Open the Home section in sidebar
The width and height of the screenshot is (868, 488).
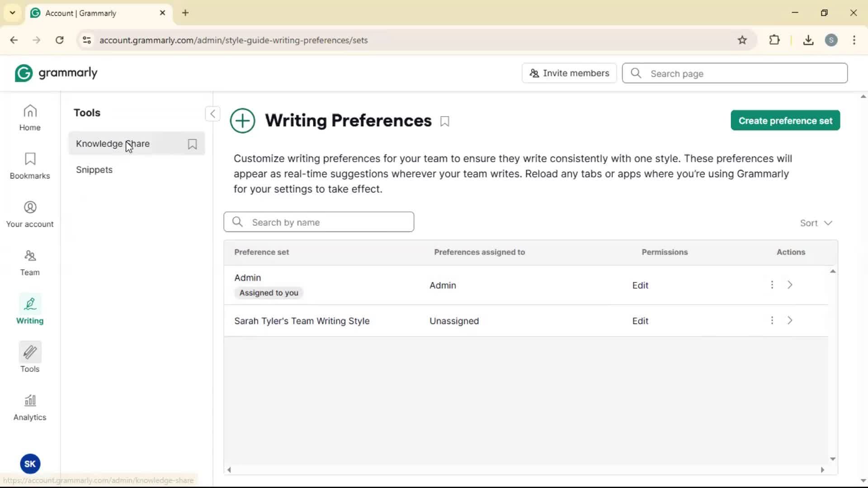pyautogui.click(x=30, y=117)
